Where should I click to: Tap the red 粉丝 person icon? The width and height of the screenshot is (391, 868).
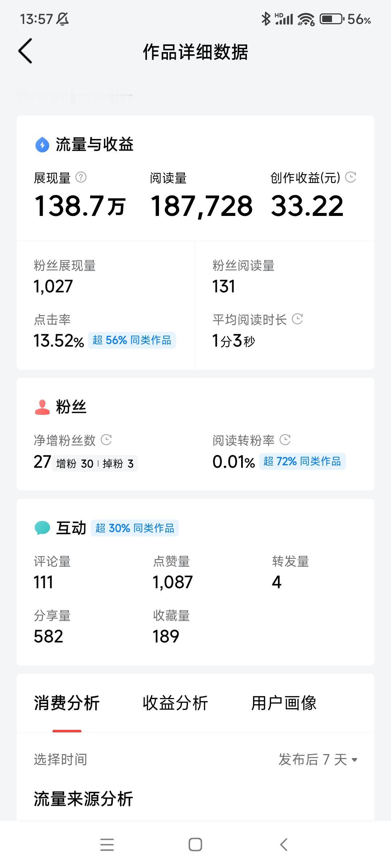tap(42, 407)
